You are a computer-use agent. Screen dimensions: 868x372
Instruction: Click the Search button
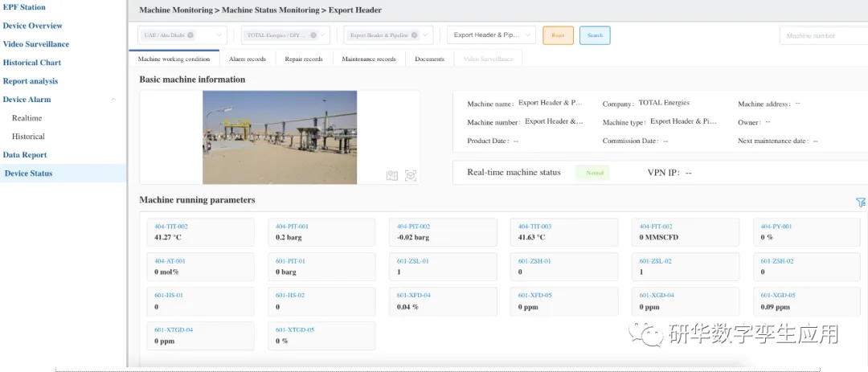tap(595, 35)
